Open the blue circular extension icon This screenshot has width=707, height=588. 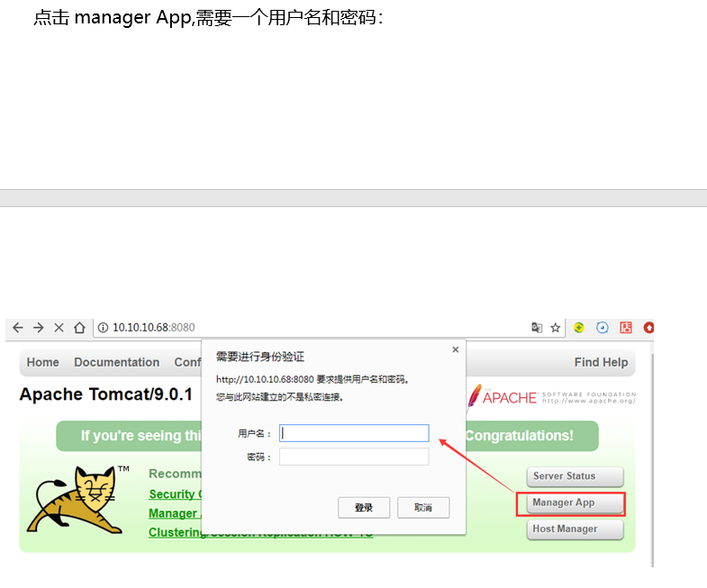603,328
